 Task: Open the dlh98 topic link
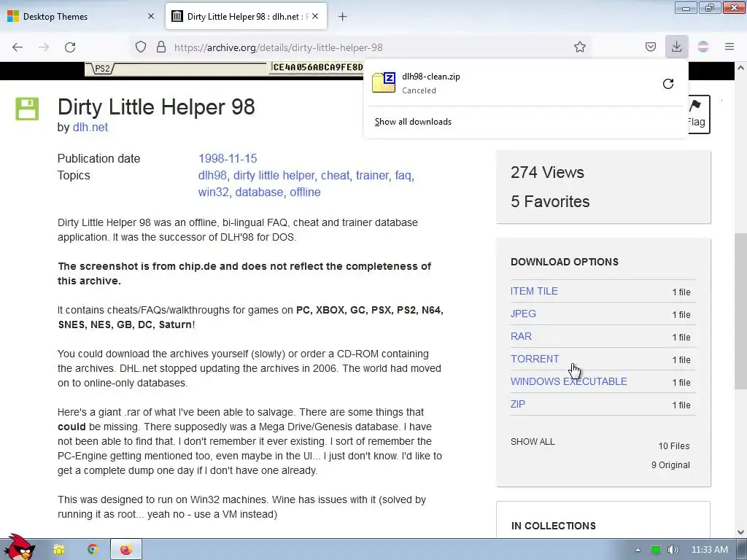click(212, 175)
